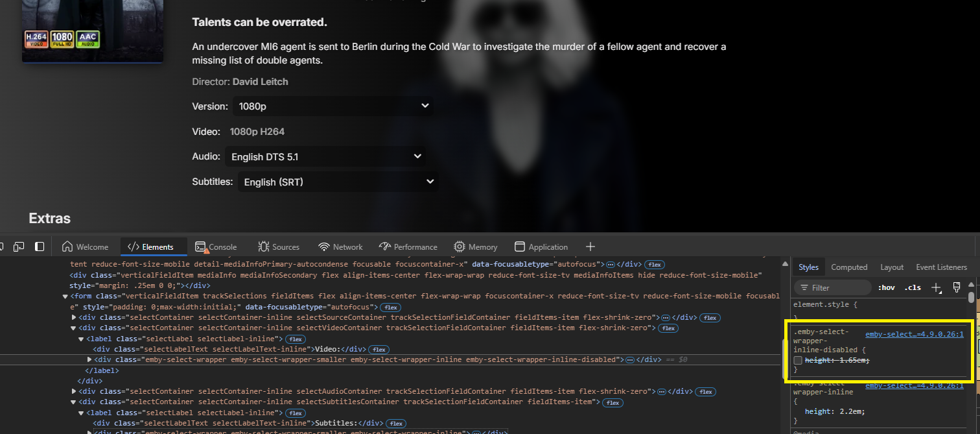Image resolution: width=980 pixels, height=434 pixels.
Task: Open the Welcome home panel
Action: pyautogui.click(x=85, y=247)
